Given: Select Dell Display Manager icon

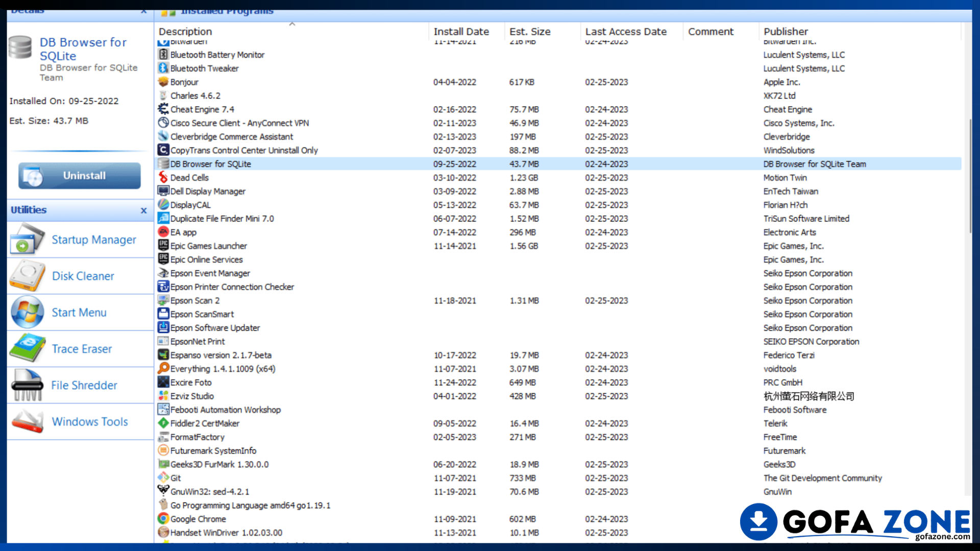Looking at the screenshot, I should click(163, 191).
